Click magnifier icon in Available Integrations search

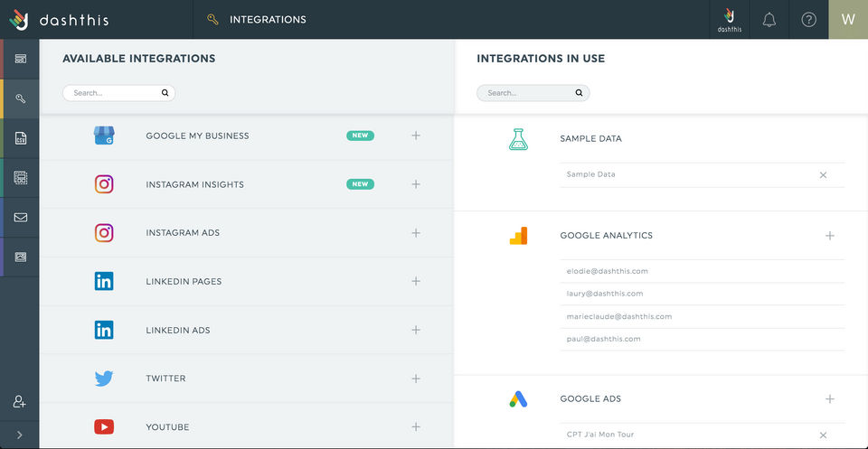click(x=165, y=93)
